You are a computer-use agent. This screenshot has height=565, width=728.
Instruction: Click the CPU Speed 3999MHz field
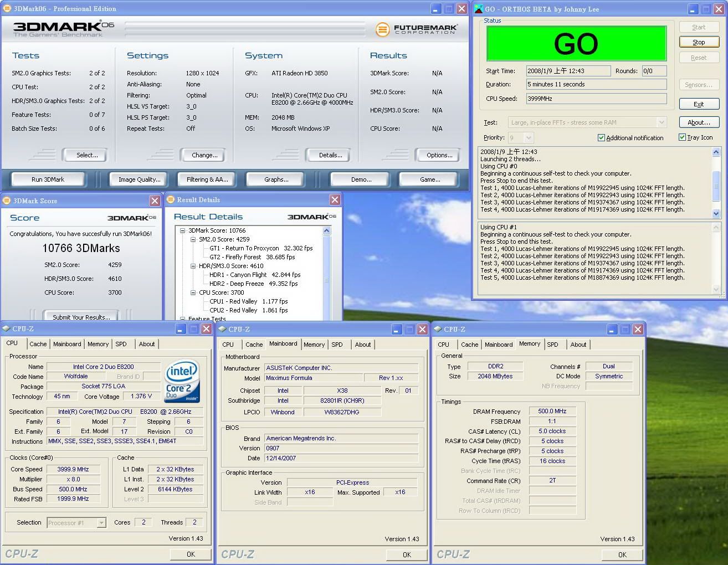pyautogui.click(x=596, y=99)
